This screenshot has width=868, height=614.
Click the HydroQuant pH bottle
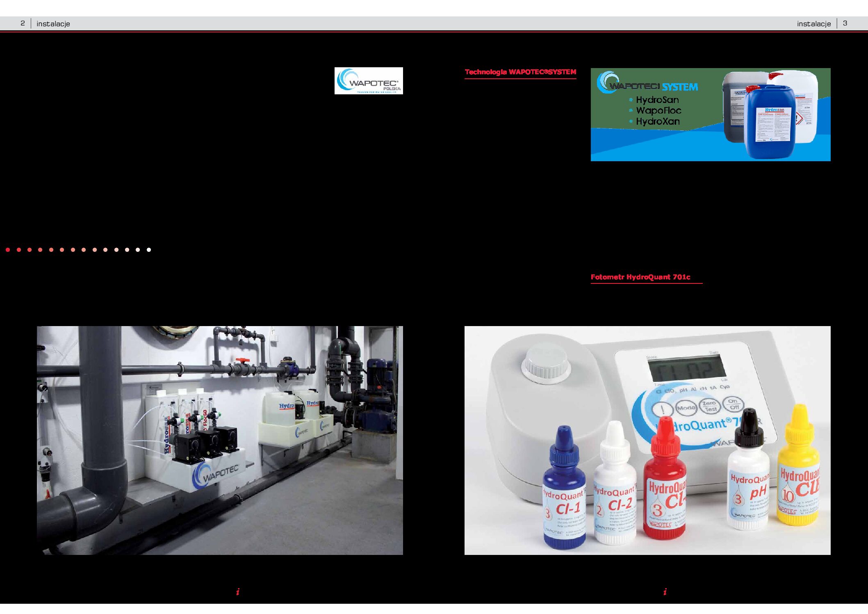pyautogui.click(x=749, y=470)
